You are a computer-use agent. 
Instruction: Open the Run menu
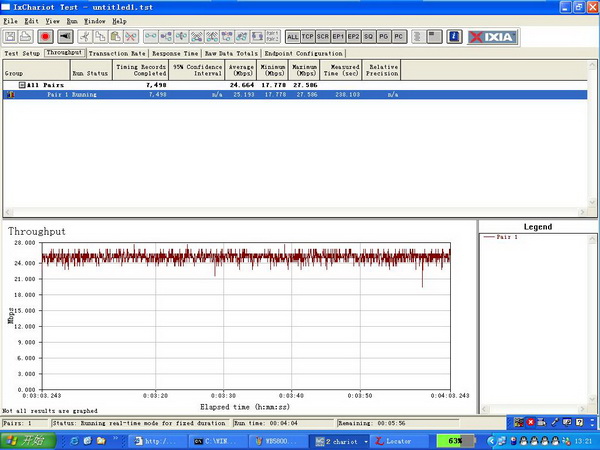tap(71, 20)
